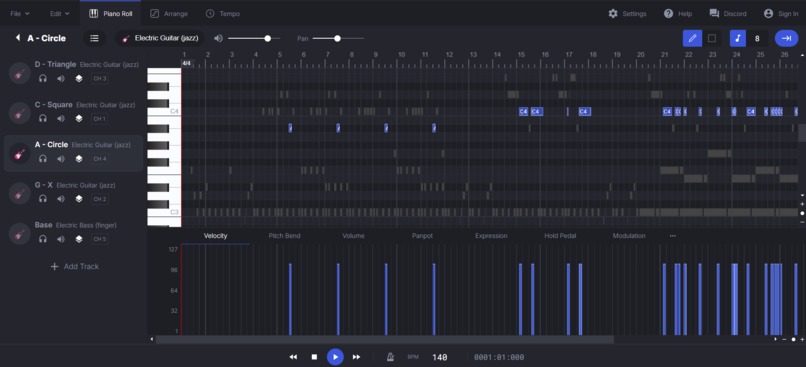Toggle layers icon for Base track
This screenshot has height=367, width=806.
click(x=79, y=239)
